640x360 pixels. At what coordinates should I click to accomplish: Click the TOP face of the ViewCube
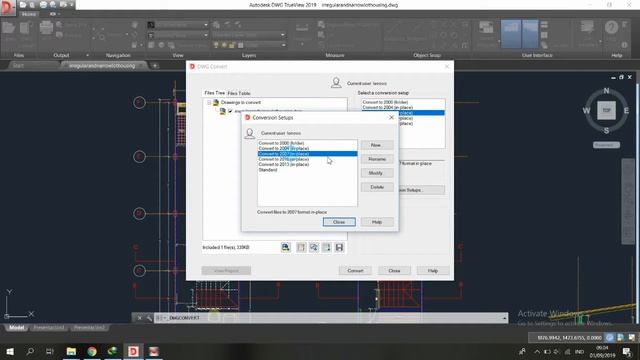coord(607,110)
